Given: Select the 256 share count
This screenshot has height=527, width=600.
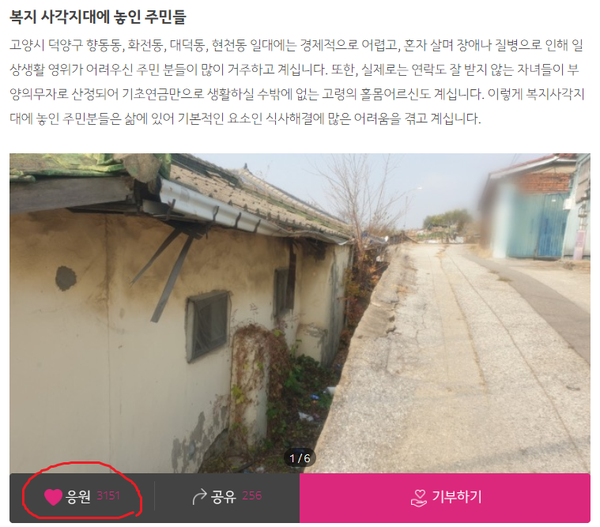Looking at the screenshot, I should [x=252, y=496].
